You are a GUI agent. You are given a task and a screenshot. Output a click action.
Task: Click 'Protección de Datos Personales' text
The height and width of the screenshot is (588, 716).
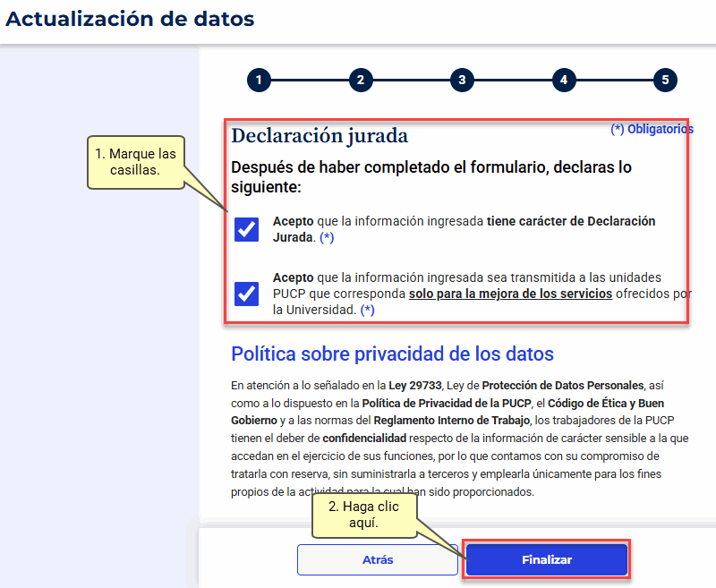[563, 386]
